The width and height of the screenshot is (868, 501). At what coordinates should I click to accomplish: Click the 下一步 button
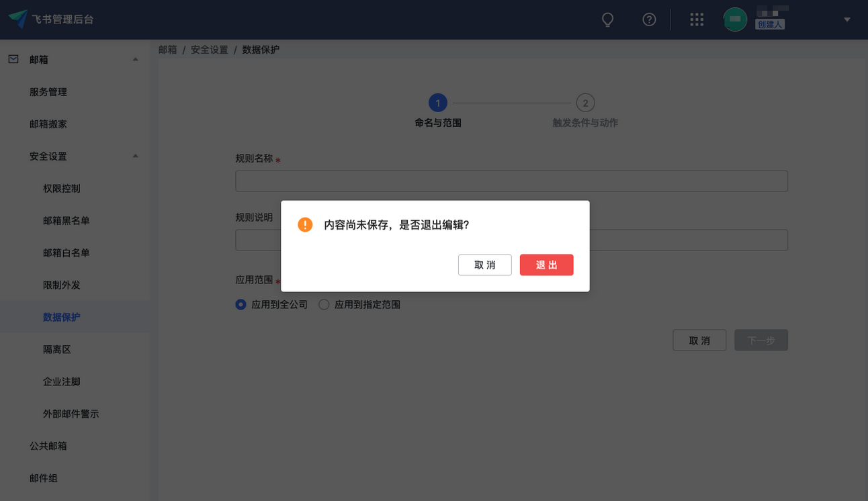(761, 340)
